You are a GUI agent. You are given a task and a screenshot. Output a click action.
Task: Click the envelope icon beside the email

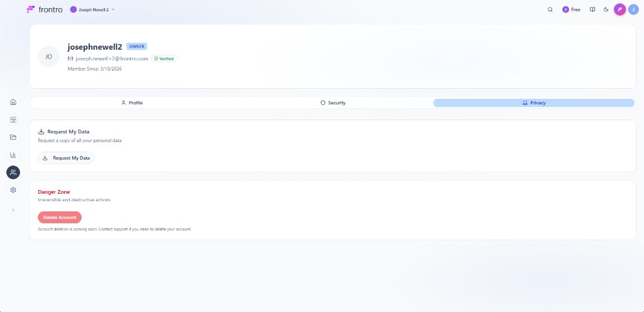[x=70, y=58]
